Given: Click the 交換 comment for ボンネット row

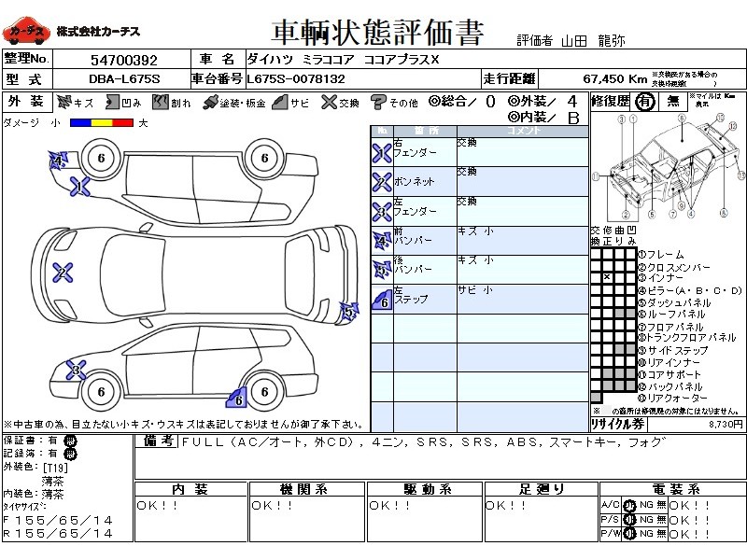Looking at the screenshot, I should click(x=467, y=172).
